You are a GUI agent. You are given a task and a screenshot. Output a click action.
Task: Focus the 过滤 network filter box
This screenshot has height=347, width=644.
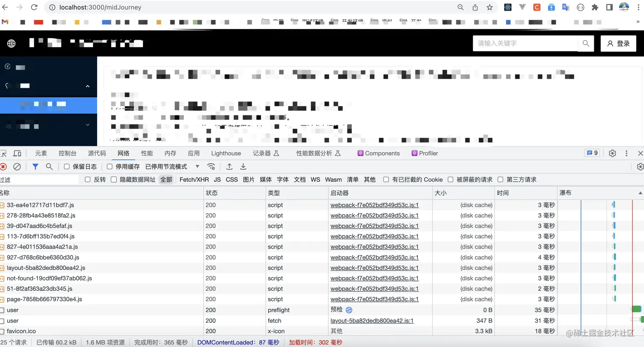(x=39, y=180)
